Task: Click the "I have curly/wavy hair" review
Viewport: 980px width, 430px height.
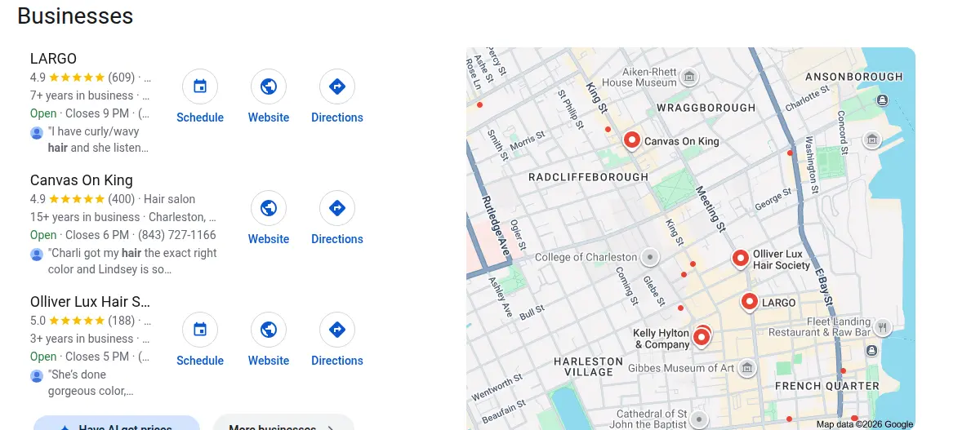Action: tap(98, 140)
